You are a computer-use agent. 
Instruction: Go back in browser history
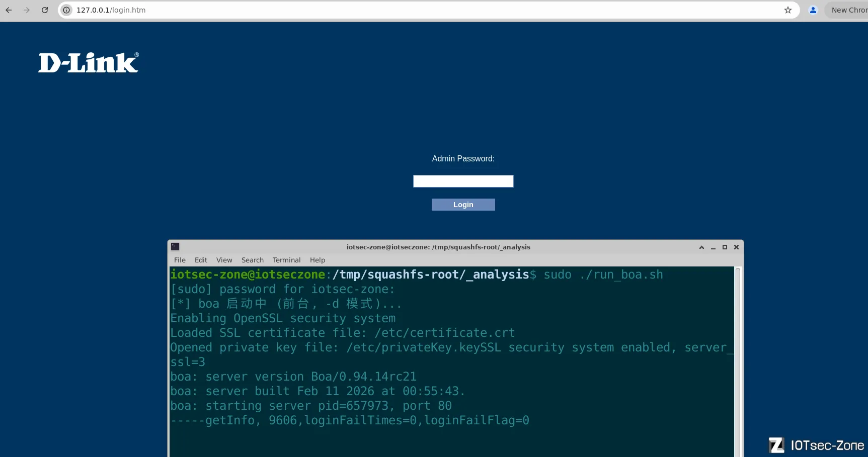pyautogui.click(x=9, y=10)
